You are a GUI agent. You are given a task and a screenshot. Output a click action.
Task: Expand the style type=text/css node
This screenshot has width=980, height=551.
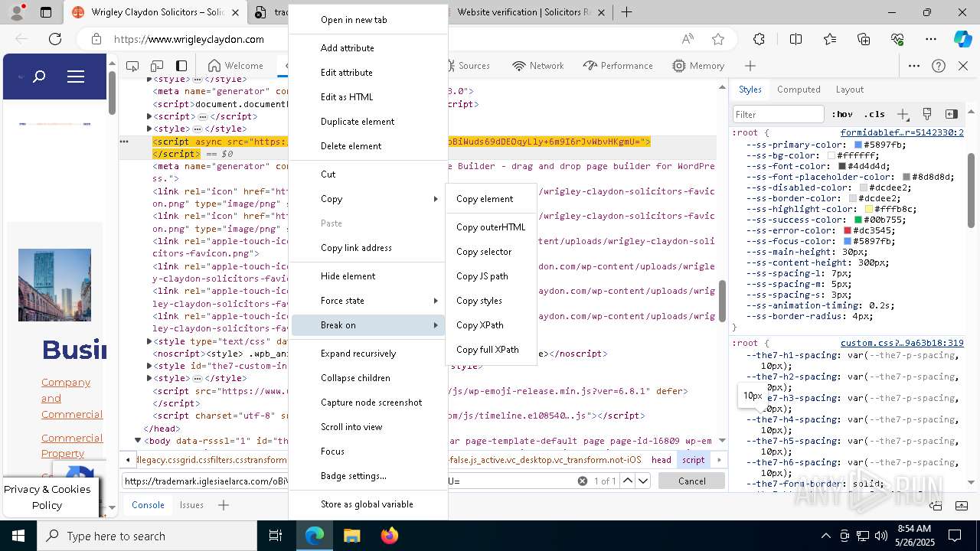(x=149, y=341)
